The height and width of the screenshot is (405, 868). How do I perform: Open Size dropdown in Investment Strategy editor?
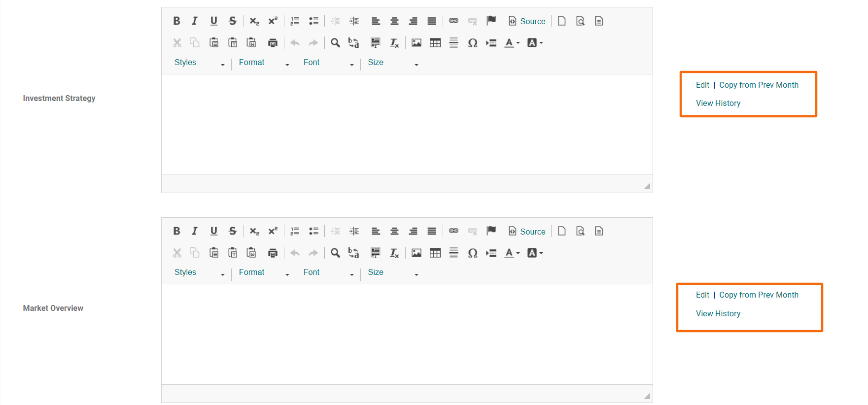pos(392,63)
